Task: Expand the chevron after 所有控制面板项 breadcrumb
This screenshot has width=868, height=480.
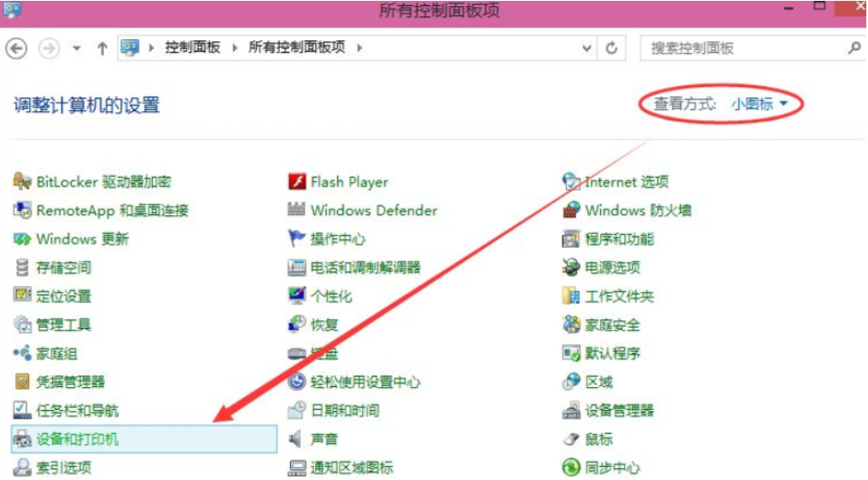Action: (x=359, y=48)
